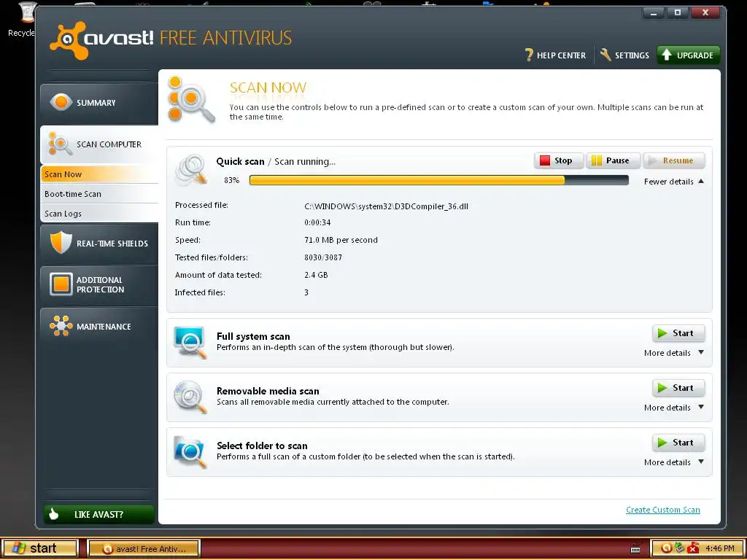Start the Full system scan

678,333
